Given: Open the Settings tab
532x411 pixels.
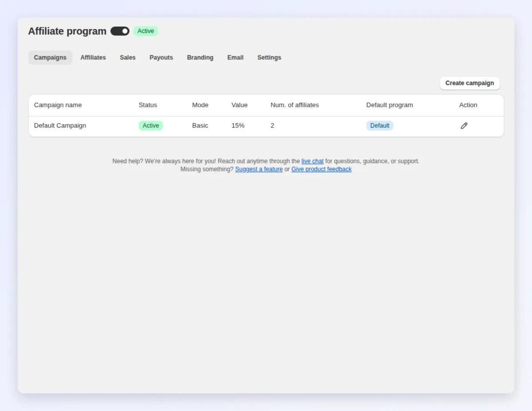Looking at the screenshot, I should pos(269,58).
